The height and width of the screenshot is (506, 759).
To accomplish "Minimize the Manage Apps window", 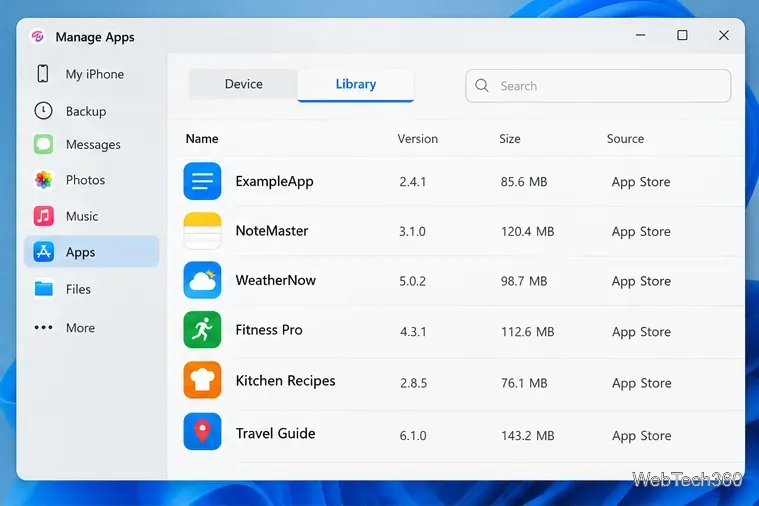I will coord(640,35).
